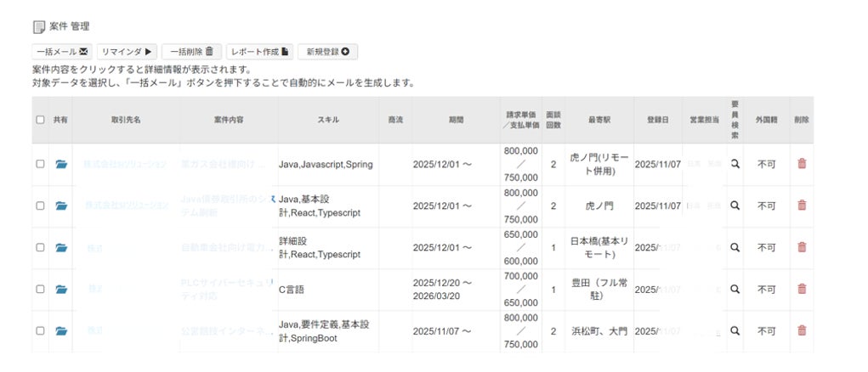Click the スキル column header
The width and height of the screenshot is (868, 372).
pyautogui.click(x=327, y=120)
